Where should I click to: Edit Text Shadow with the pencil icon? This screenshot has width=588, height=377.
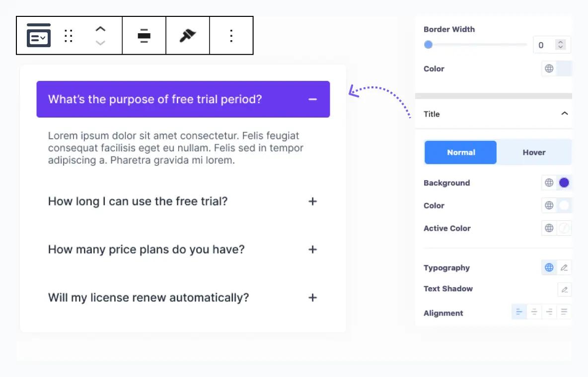[x=564, y=289]
